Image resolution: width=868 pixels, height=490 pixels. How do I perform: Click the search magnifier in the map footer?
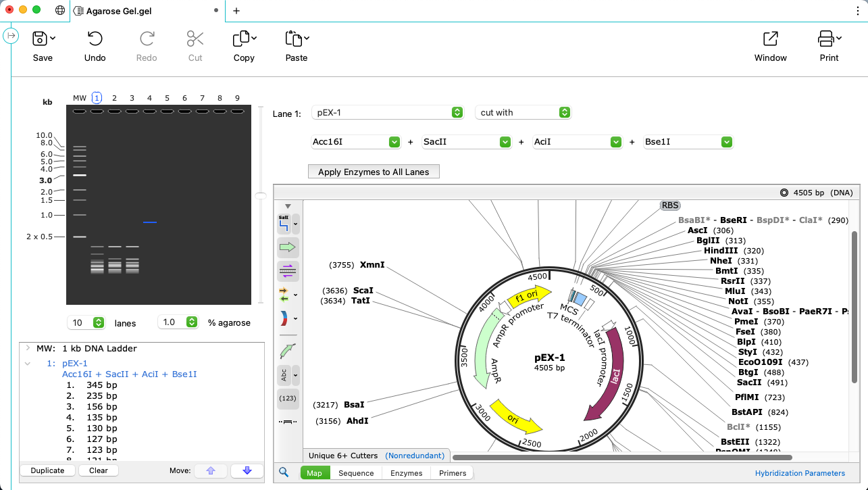point(284,472)
